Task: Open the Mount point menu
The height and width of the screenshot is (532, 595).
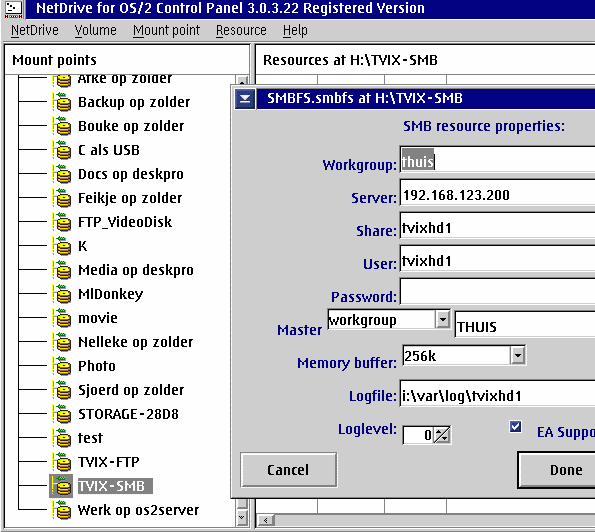Action: [x=166, y=30]
